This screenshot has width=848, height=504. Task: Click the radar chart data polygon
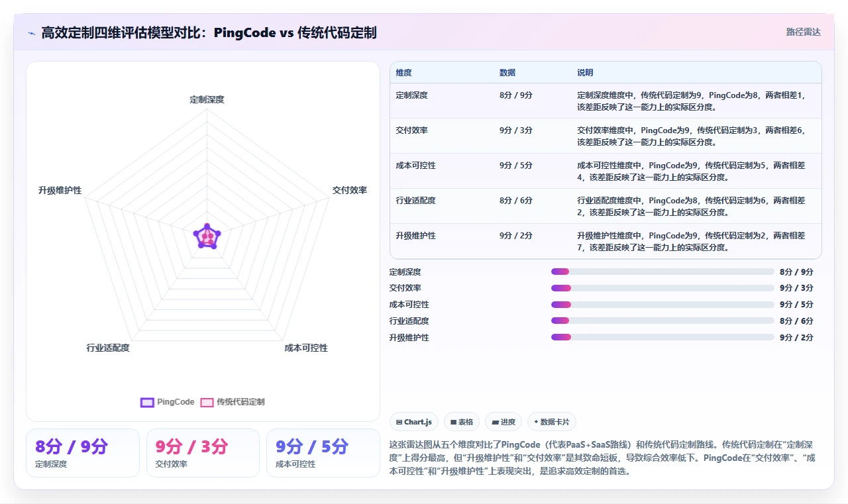(x=207, y=236)
